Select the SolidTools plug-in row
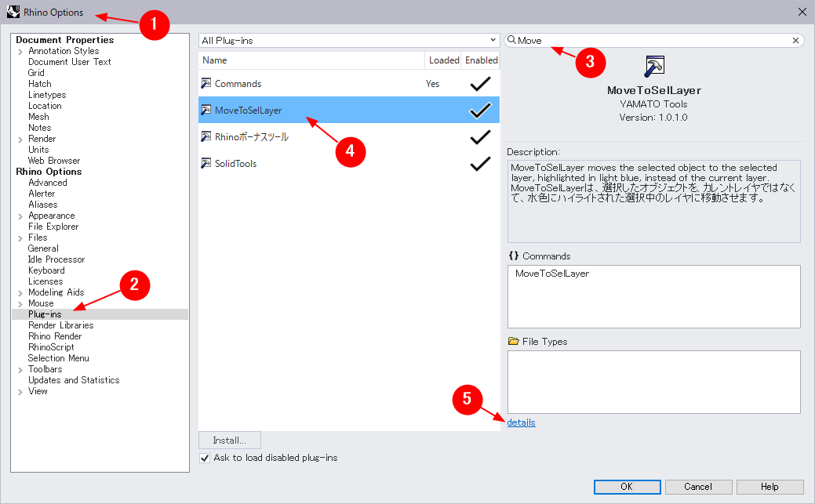 (x=349, y=164)
